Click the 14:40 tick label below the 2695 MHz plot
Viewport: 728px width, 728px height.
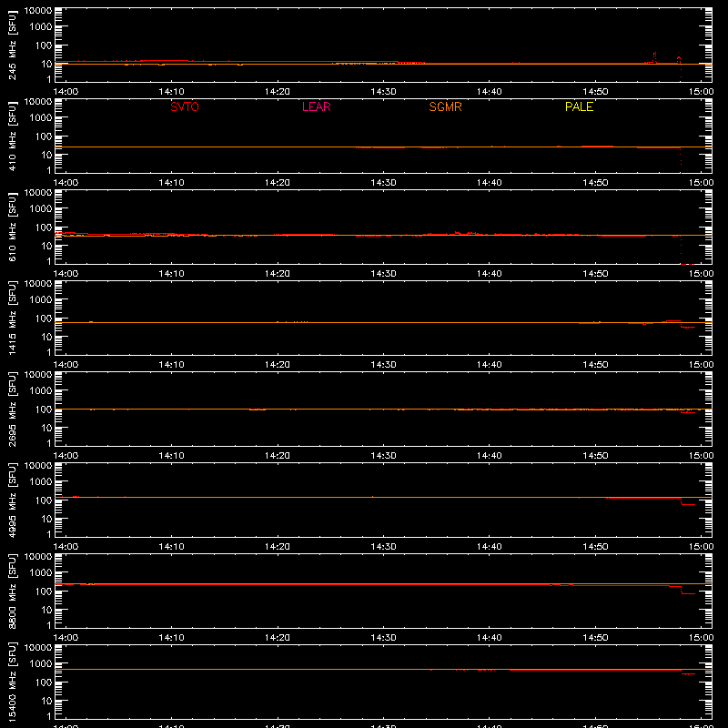(490, 456)
